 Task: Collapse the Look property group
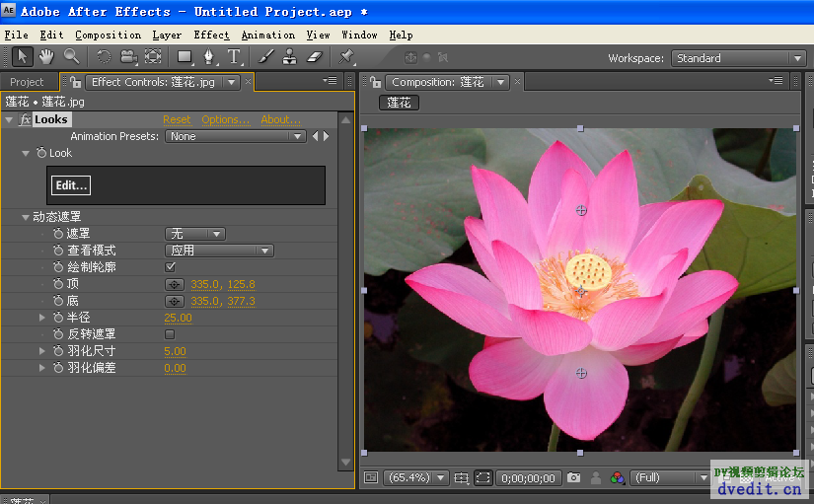pyautogui.click(x=26, y=153)
